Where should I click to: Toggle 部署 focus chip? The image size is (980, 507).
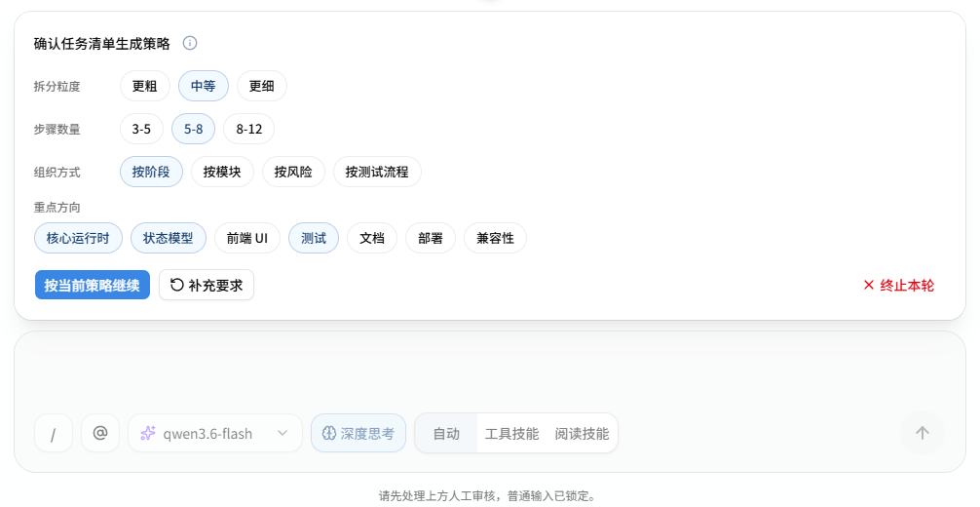tap(431, 238)
